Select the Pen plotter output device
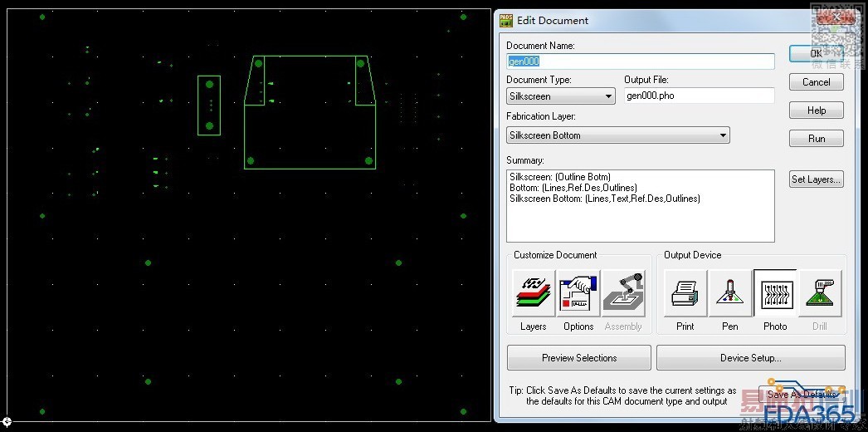The width and height of the screenshot is (868, 432). (730, 293)
